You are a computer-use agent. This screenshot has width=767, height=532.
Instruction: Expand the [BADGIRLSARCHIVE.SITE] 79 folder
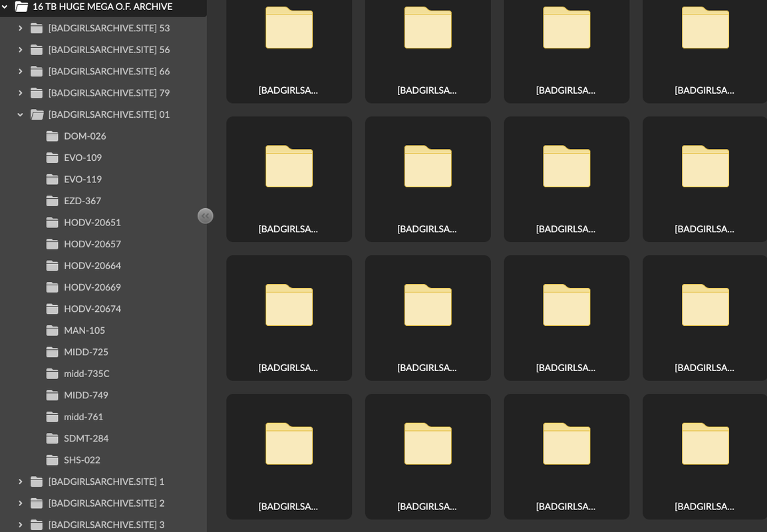[20, 93]
